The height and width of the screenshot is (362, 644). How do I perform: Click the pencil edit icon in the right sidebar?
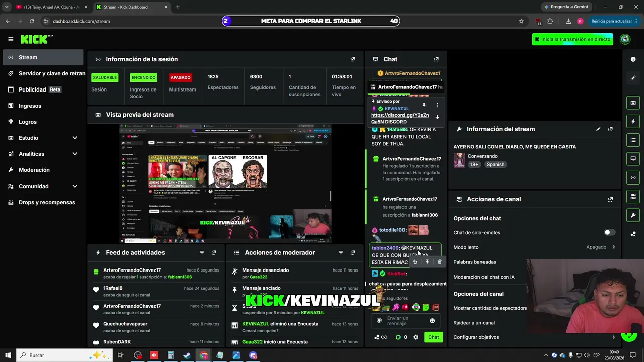633,78
